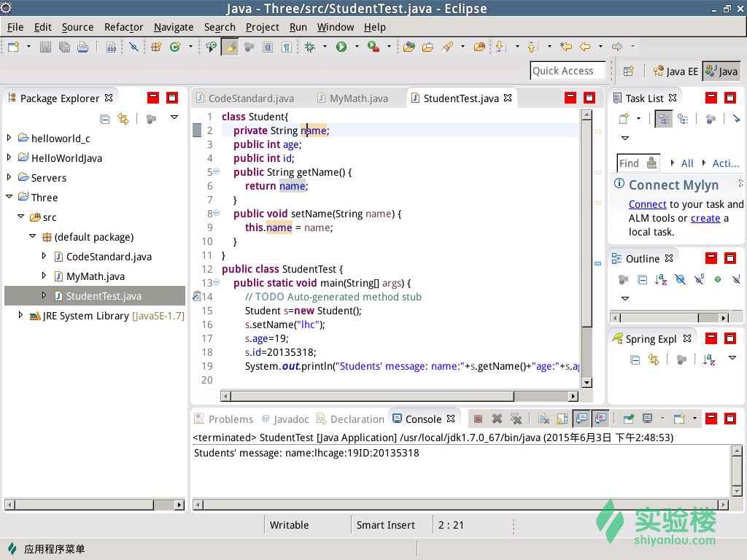Click the Quick Access input field
The width and height of the screenshot is (747, 560).
pyautogui.click(x=568, y=71)
